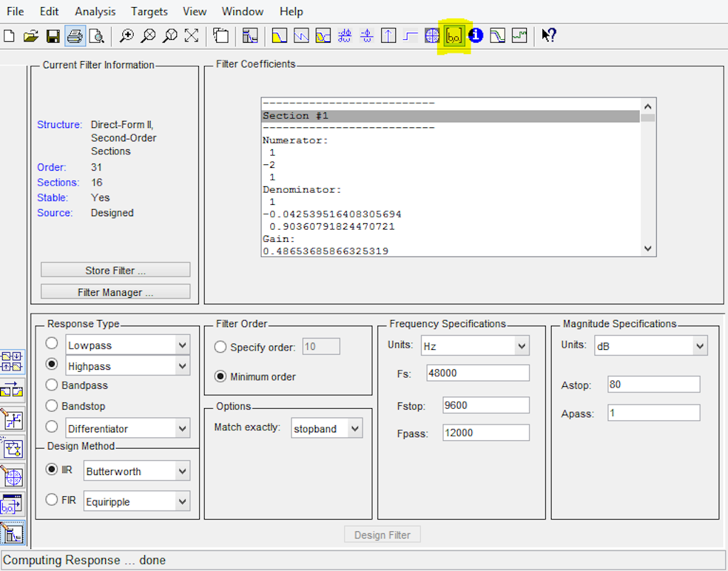Screen dimensions: 728x571
Task: Show Round-off Noise Power Spectrum
Action: click(520, 36)
